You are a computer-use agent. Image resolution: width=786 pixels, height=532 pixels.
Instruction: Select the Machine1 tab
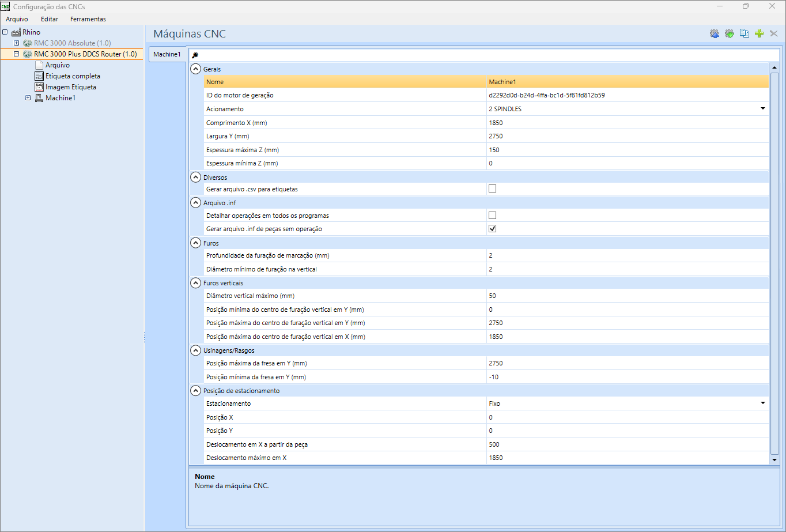coord(167,54)
